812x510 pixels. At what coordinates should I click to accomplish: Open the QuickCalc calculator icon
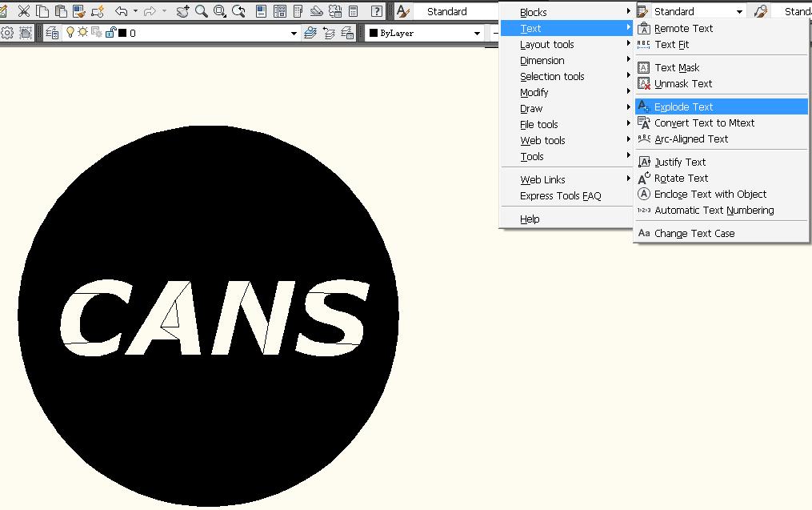coord(353,11)
